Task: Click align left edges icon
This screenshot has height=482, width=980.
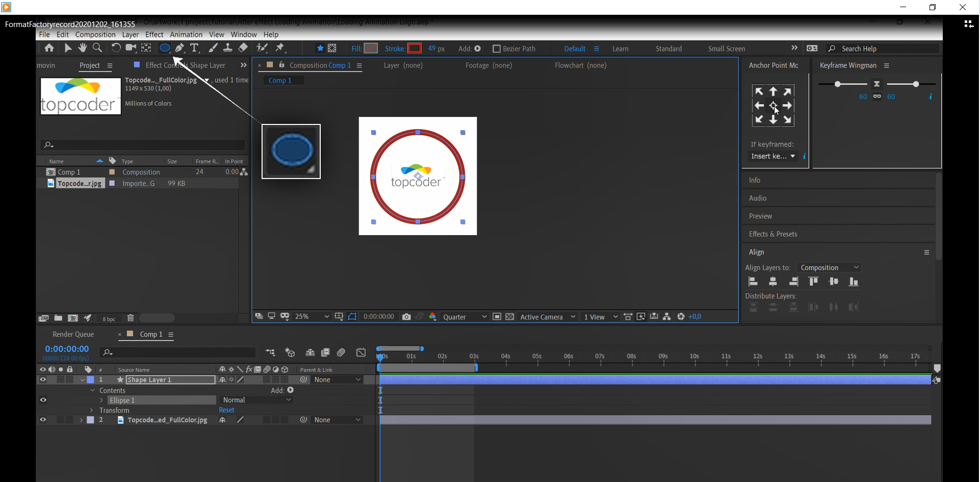Action: coord(753,282)
